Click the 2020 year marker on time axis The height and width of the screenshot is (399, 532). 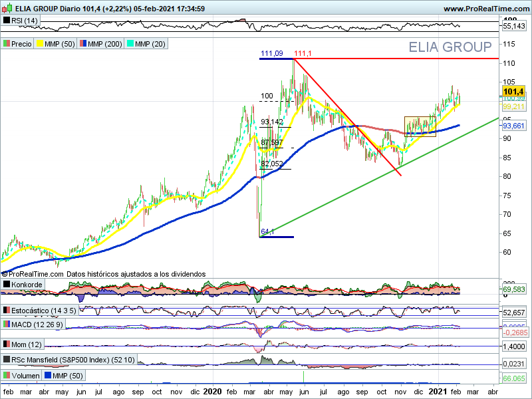[212, 392]
